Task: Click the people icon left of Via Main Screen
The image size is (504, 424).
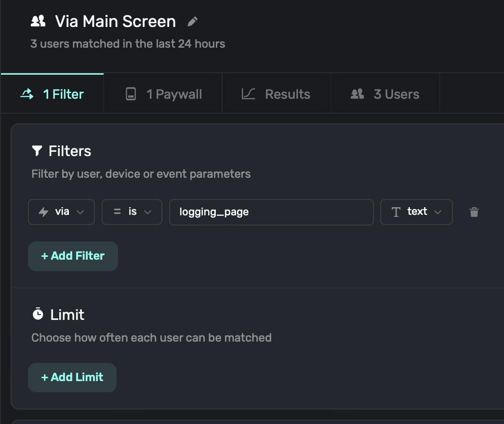Action: tap(38, 21)
